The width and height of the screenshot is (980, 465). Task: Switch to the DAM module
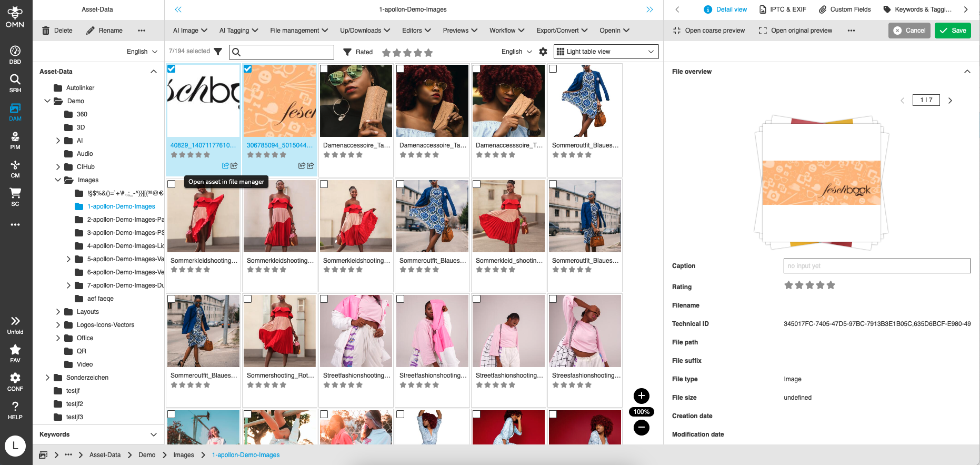click(x=15, y=112)
